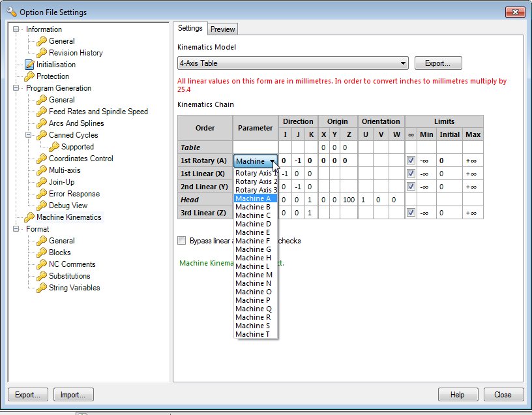Open the Kinematics Model dropdown

click(x=293, y=63)
